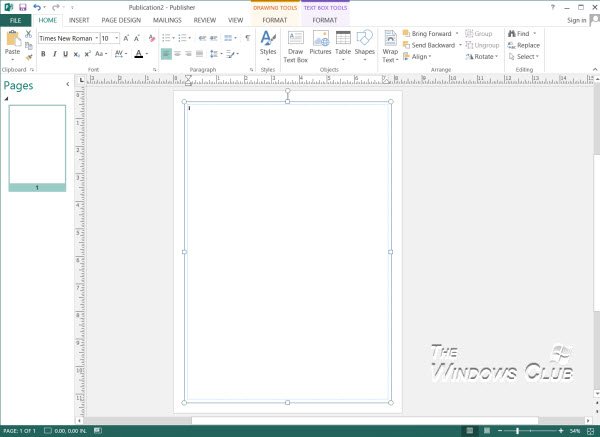Open the FILE menu

pyautogui.click(x=16, y=19)
